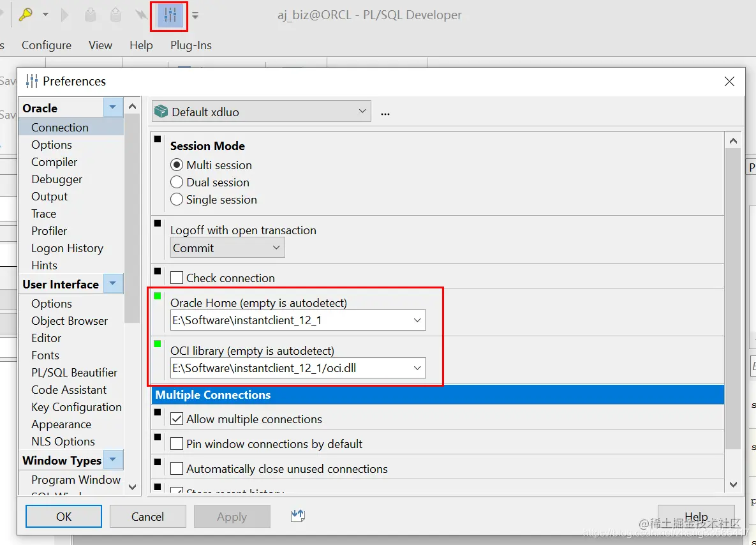The width and height of the screenshot is (756, 545).
Task: Open Fonts preferences
Action: pyautogui.click(x=45, y=355)
